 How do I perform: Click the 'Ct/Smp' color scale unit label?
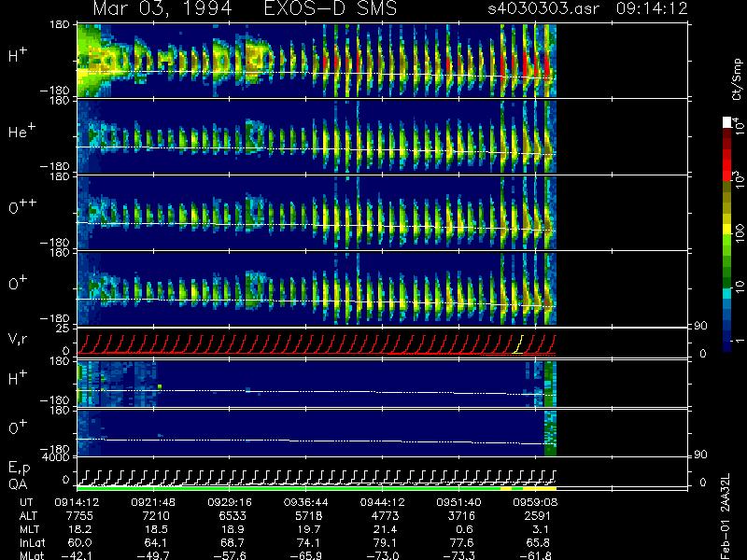tap(738, 79)
